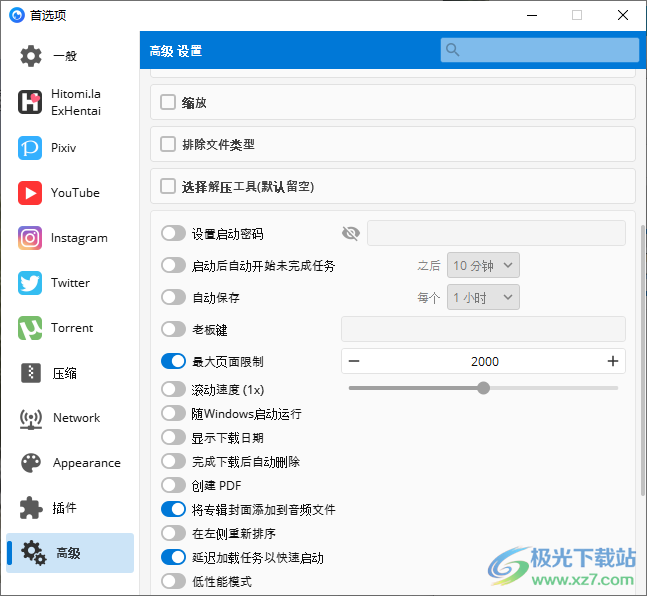The image size is (647, 596).
Task: Check the 排除文件类型 checkbox
Action: 168,144
